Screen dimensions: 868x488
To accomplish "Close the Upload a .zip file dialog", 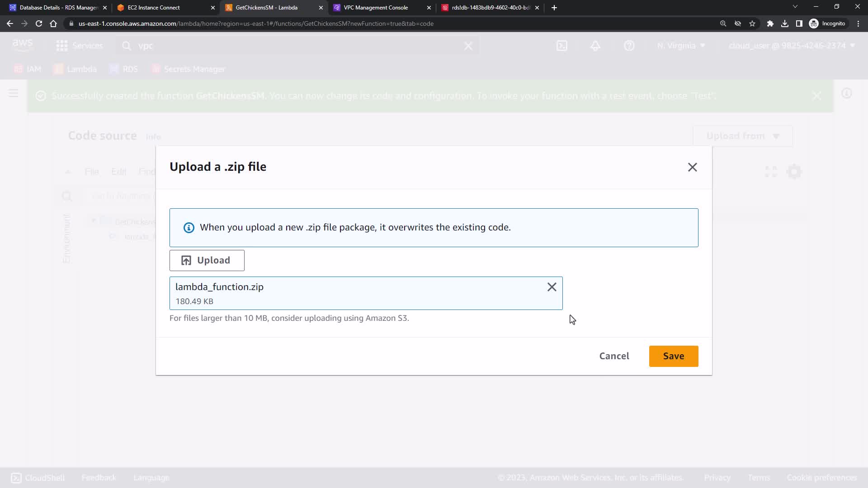I will (692, 167).
